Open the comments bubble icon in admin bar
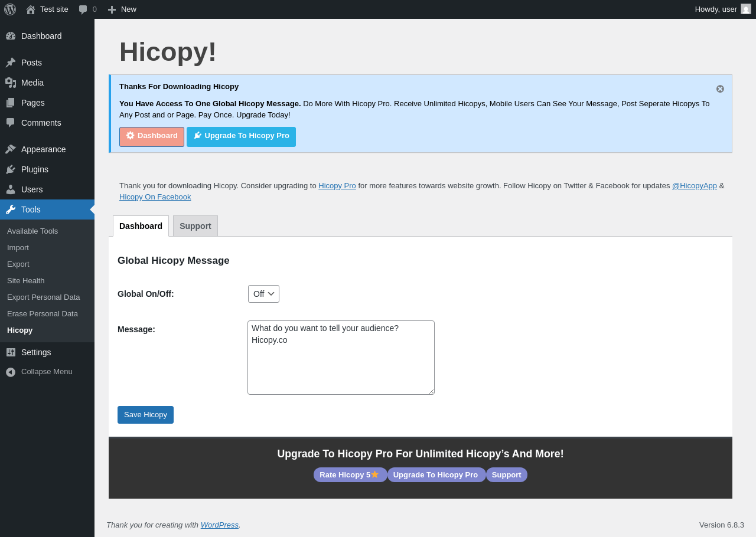The image size is (756, 537). click(83, 9)
